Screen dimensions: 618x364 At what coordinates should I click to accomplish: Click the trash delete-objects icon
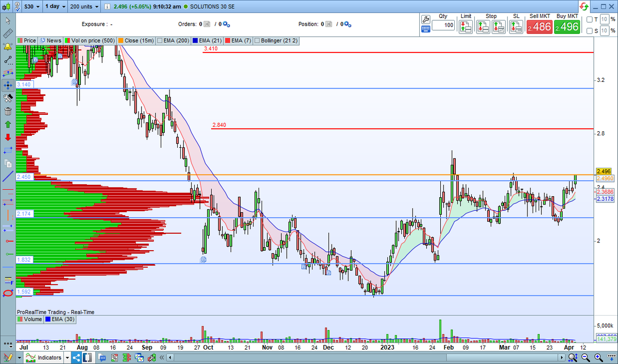click(8, 111)
